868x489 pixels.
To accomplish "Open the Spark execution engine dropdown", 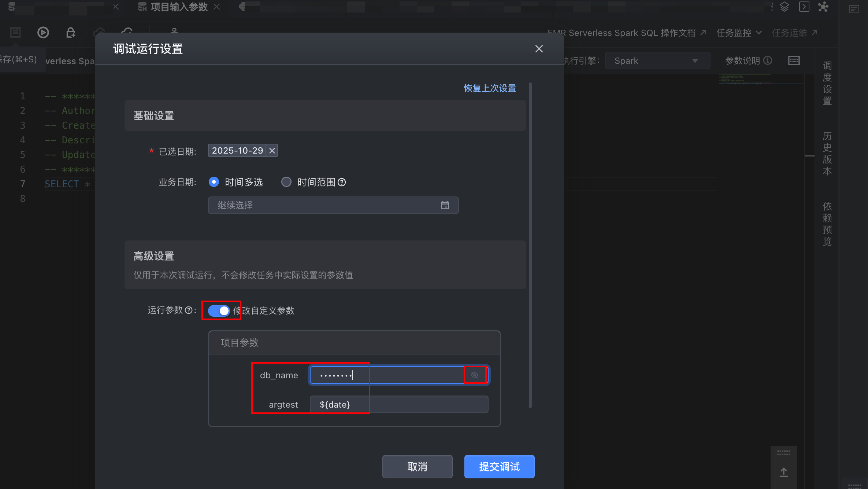I will click(657, 61).
